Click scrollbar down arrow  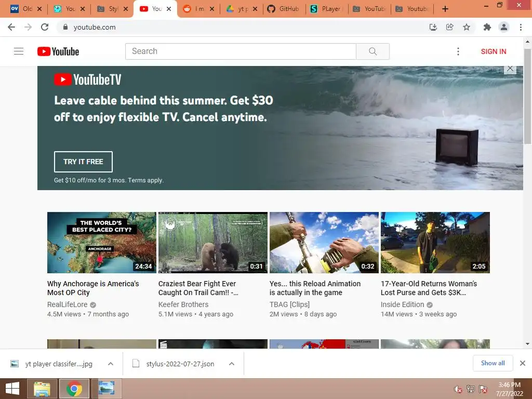[x=527, y=344]
